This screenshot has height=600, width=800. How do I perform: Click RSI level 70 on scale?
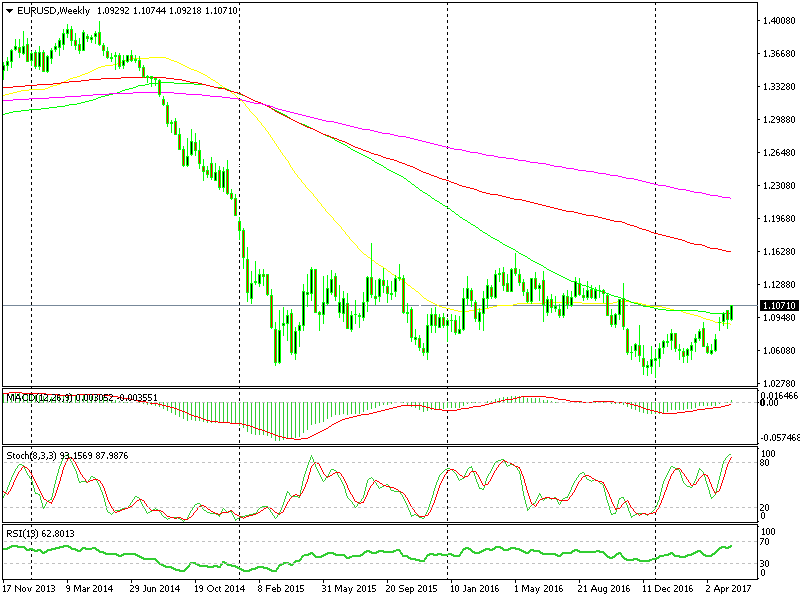click(x=764, y=542)
